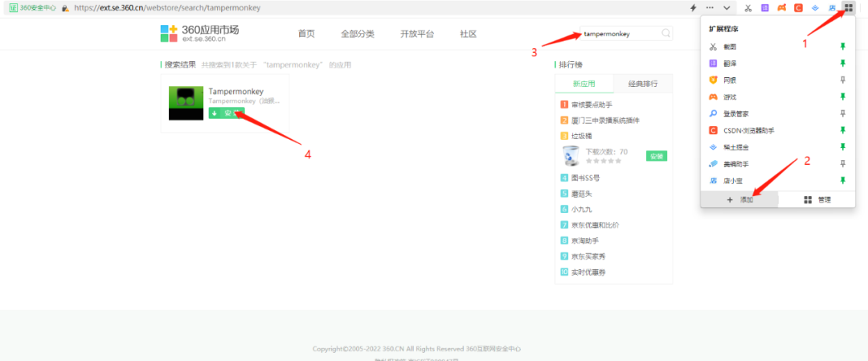Open 厦门三中录播系统插件 in the ranking list

(606, 120)
